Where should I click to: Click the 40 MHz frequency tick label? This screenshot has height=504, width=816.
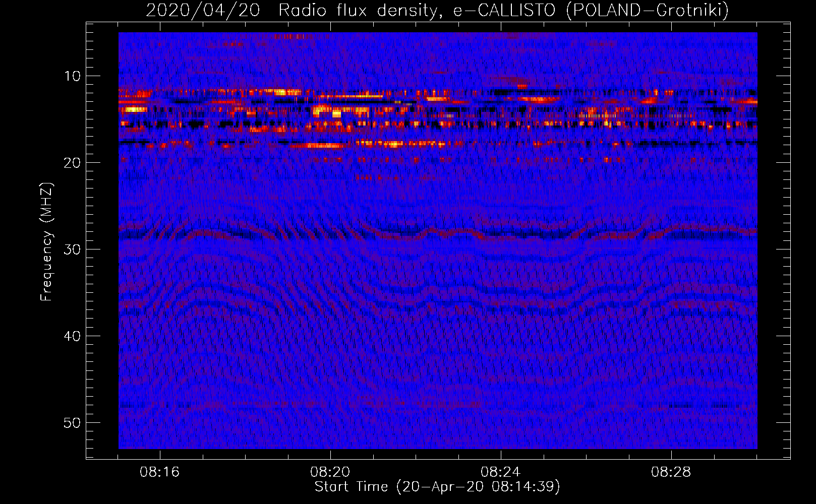[73, 336]
